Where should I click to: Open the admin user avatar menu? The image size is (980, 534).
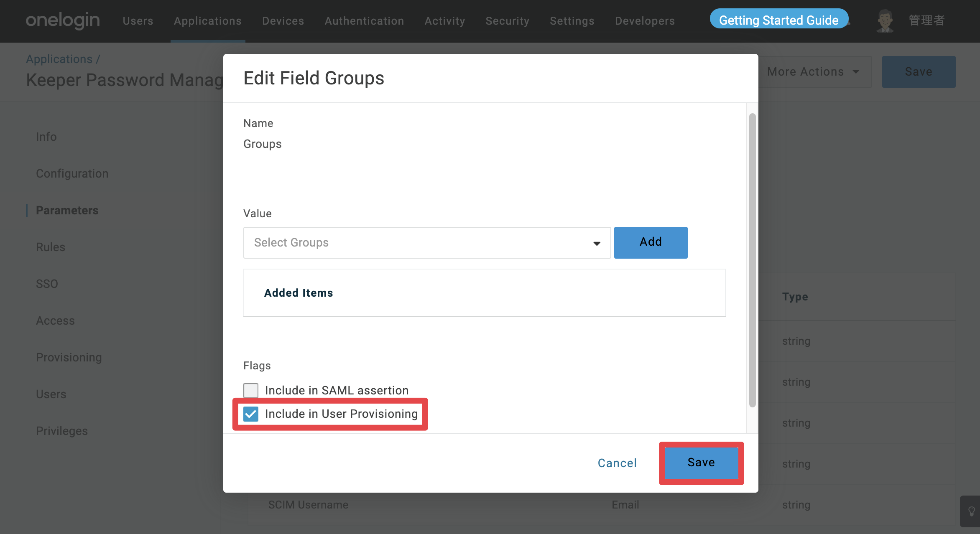[884, 20]
